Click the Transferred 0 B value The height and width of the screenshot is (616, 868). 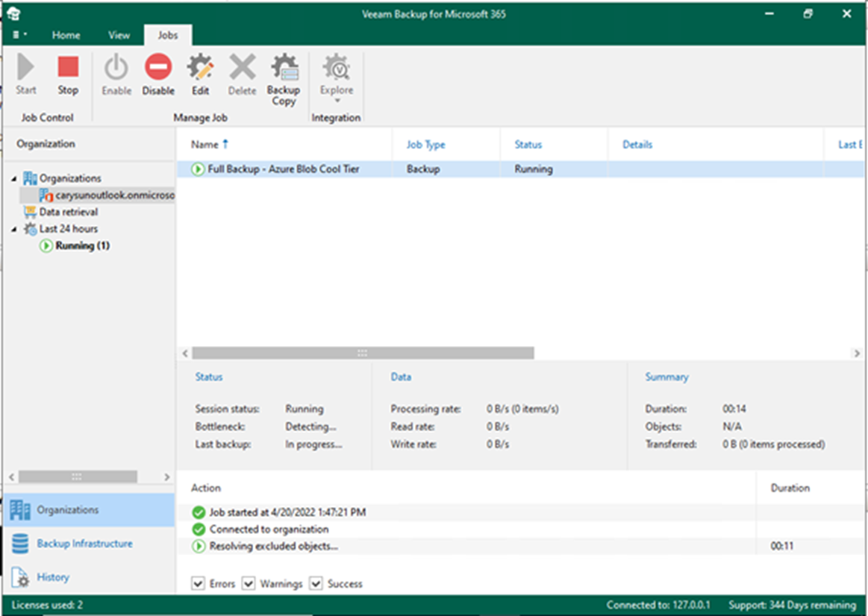click(773, 444)
